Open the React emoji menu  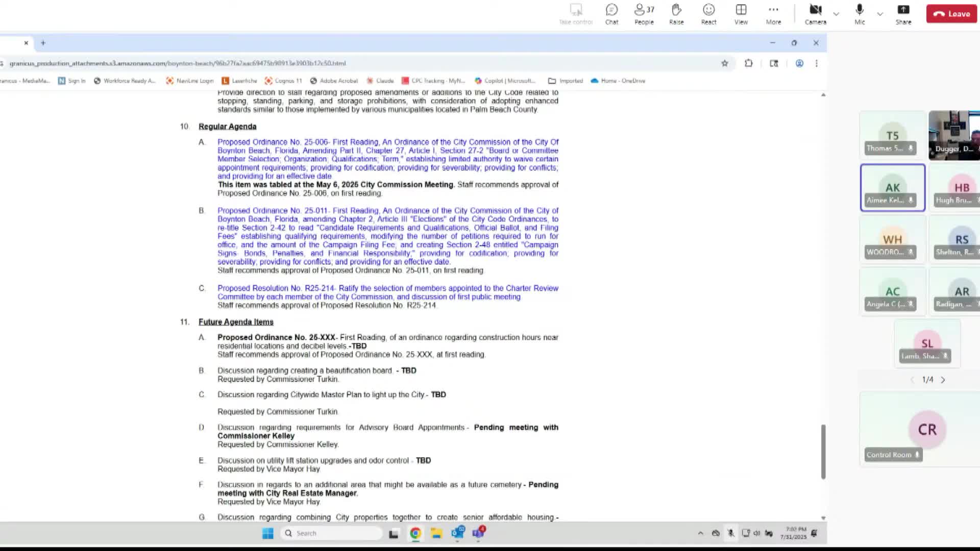708,14
